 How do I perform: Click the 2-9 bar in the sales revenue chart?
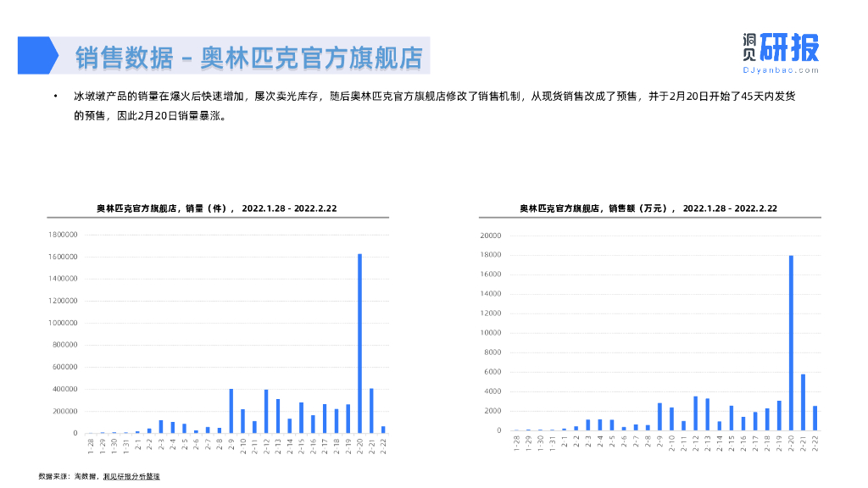coord(659,417)
